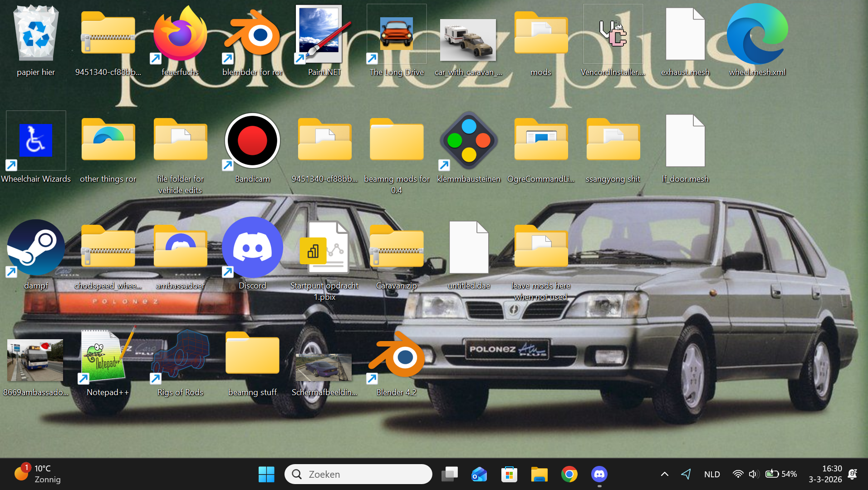Expand the hidden system tray icons chevron
The height and width of the screenshot is (490, 868).
(664, 474)
